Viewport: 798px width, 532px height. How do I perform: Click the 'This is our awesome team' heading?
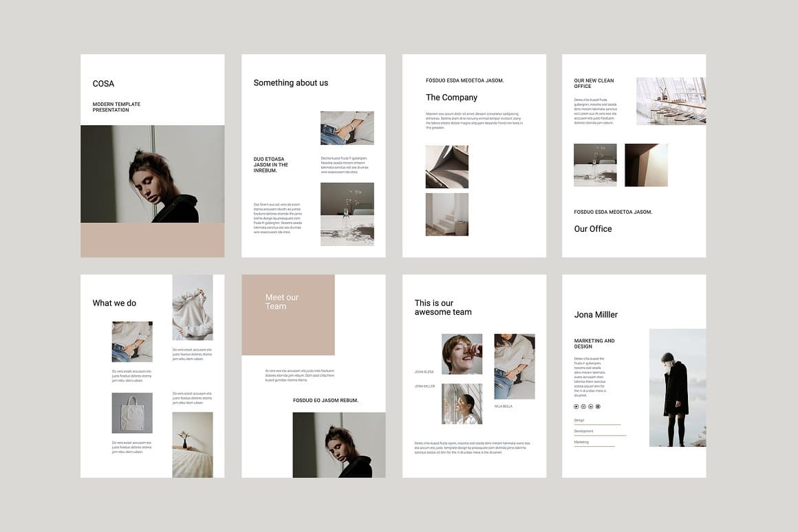443,307
